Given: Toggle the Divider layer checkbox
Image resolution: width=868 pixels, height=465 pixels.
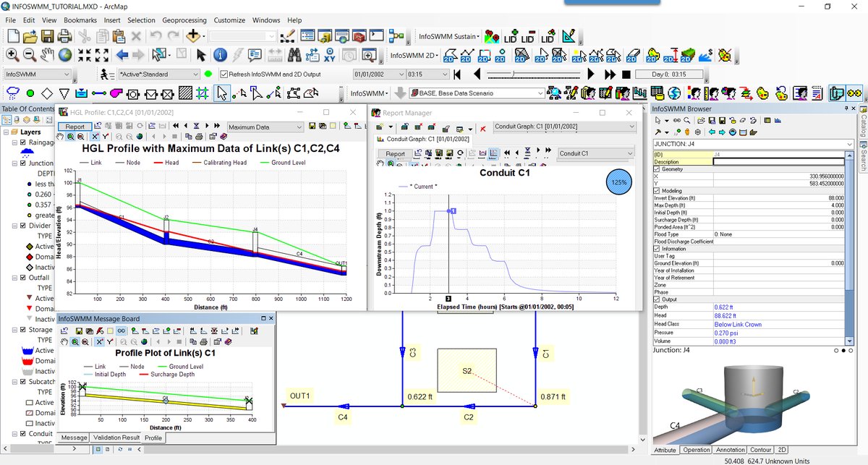Looking at the screenshot, I should click(24, 226).
